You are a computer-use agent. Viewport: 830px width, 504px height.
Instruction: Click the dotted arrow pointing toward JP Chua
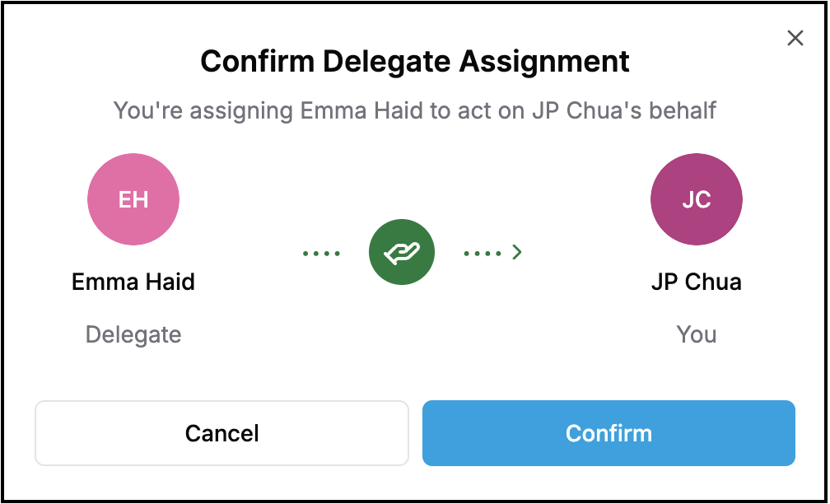(x=490, y=252)
